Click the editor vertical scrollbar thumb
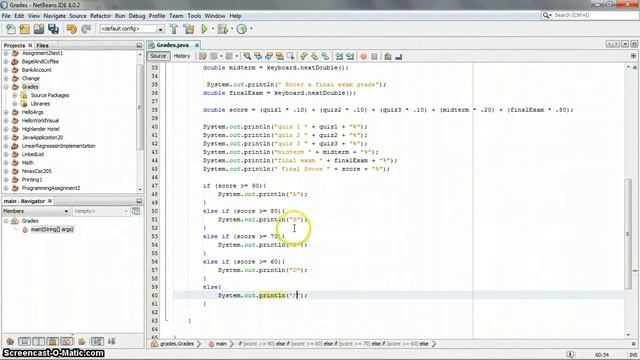The height and width of the screenshot is (360, 640). tap(628, 234)
